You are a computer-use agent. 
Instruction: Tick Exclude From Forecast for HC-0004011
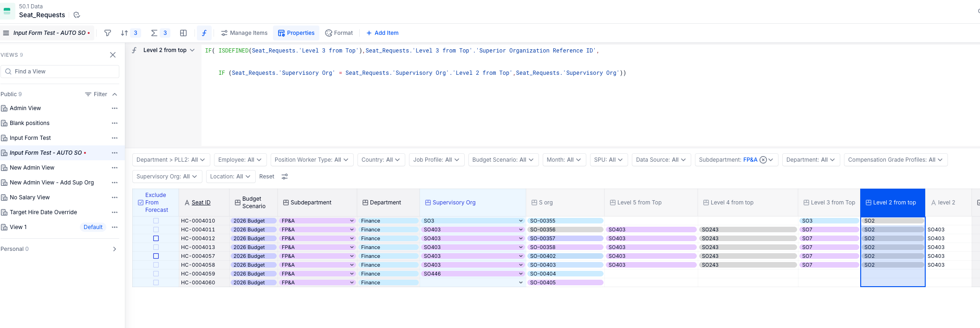[156, 230]
